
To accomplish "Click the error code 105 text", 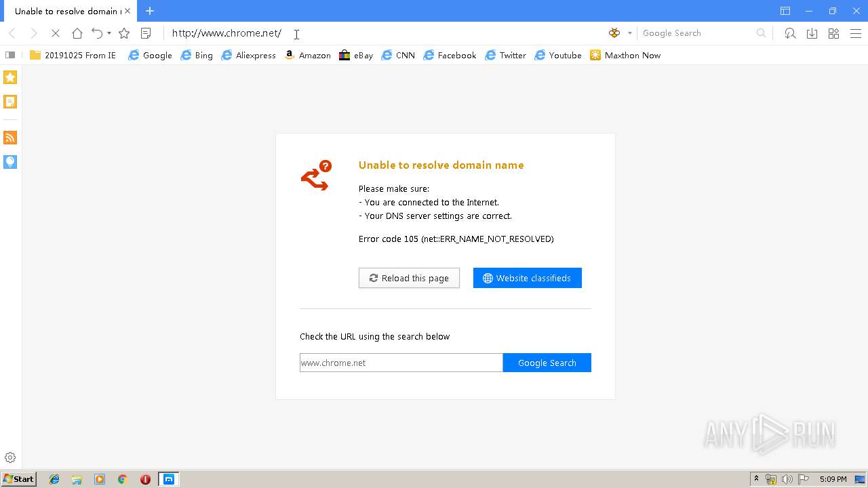I will [456, 239].
